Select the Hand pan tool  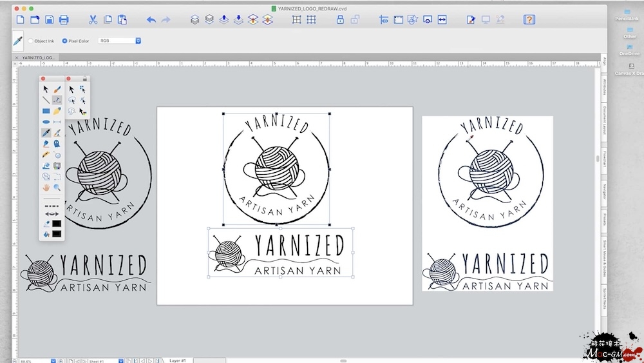tap(46, 188)
